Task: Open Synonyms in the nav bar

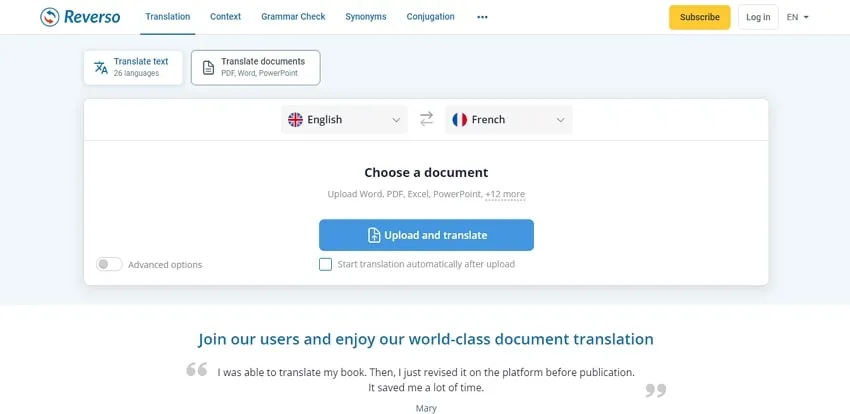Action: pos(366,17)
